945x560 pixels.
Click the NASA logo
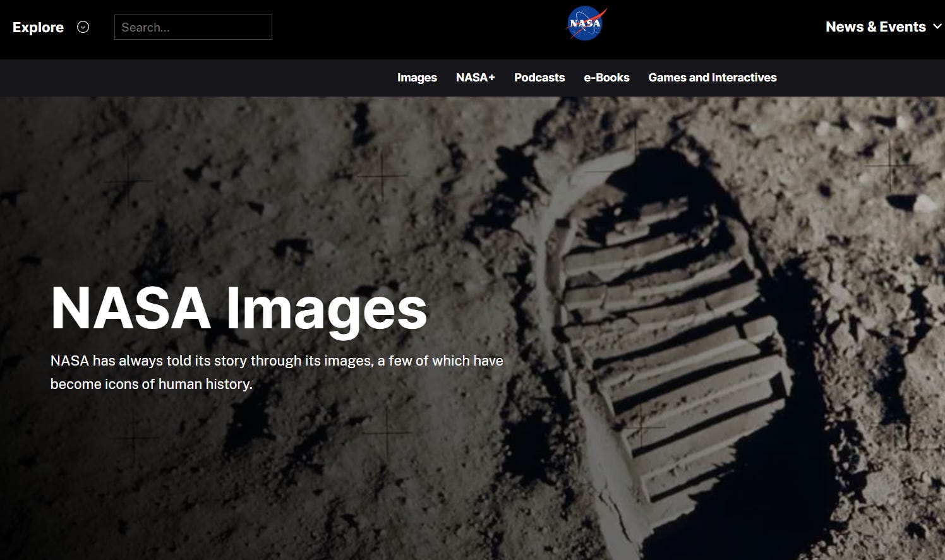tap(586, 24)
